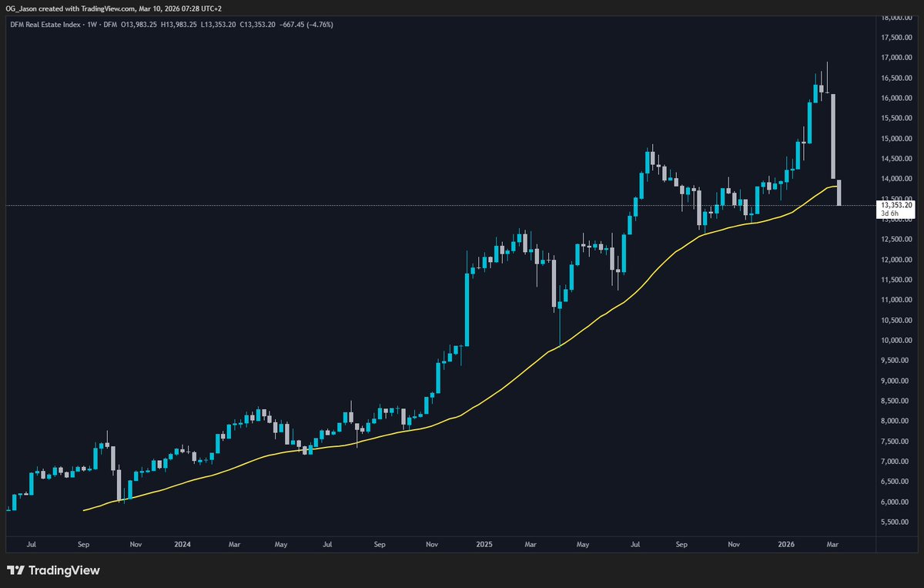Click the 12,500.00 price axis label
This screenshot has width=924, height=588.
[x=897, y=240]
